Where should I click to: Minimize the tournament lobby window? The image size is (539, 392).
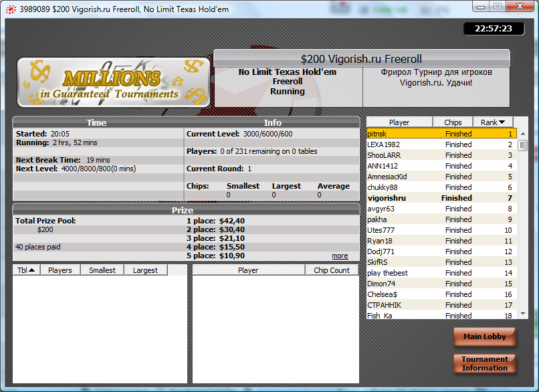click(481, 7)
